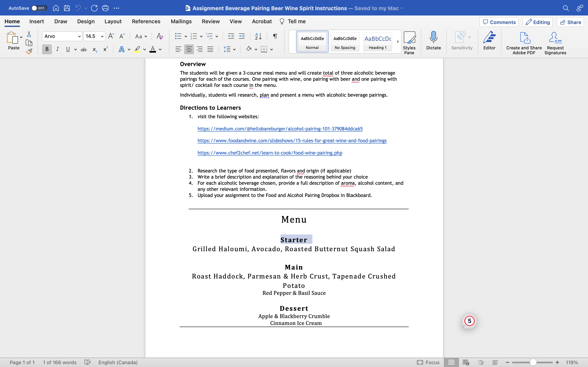
Task: Click the Format Painter brush icon
Action: [x=29, y=51]
